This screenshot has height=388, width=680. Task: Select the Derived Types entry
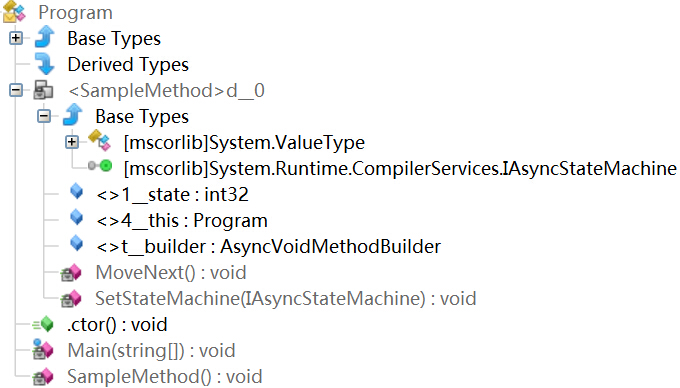pyautogui.click(x=128, y=65)
